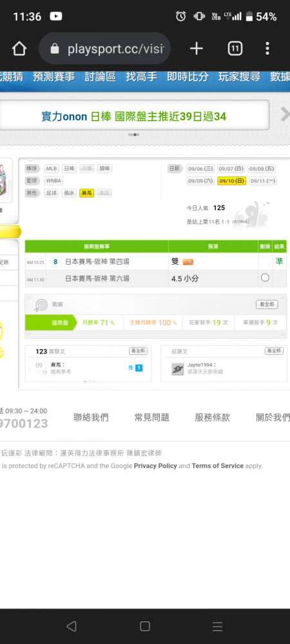The image size is (290, 644).
Task: Go to next banner with right arrow
Action: (x=285, y=115)
